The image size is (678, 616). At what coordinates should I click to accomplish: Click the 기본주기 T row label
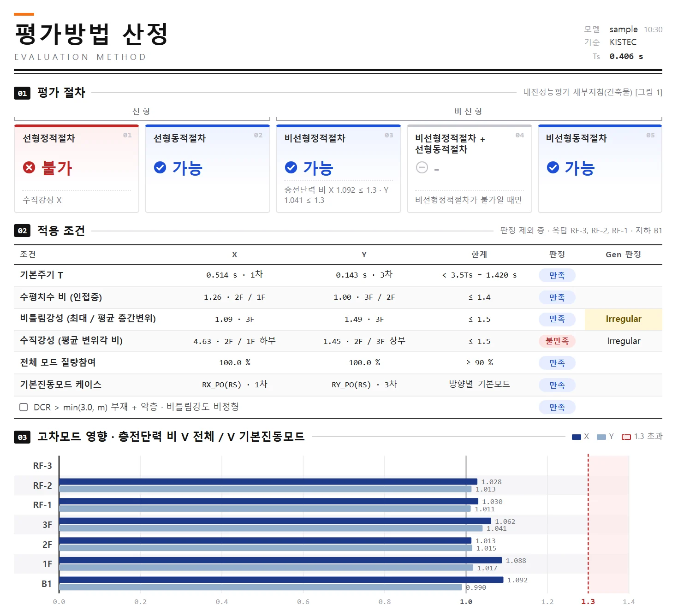[42, 275]
